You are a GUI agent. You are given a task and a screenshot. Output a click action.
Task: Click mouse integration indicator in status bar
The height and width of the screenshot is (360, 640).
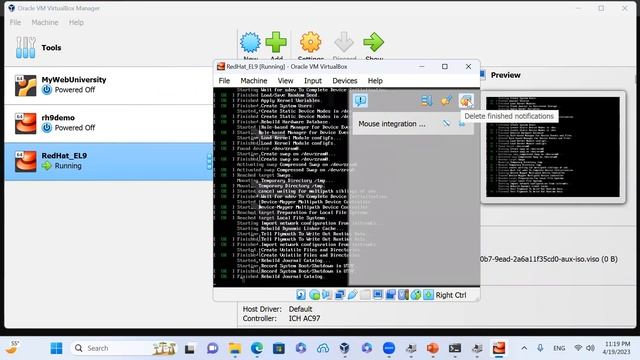(x=416, y=295)
